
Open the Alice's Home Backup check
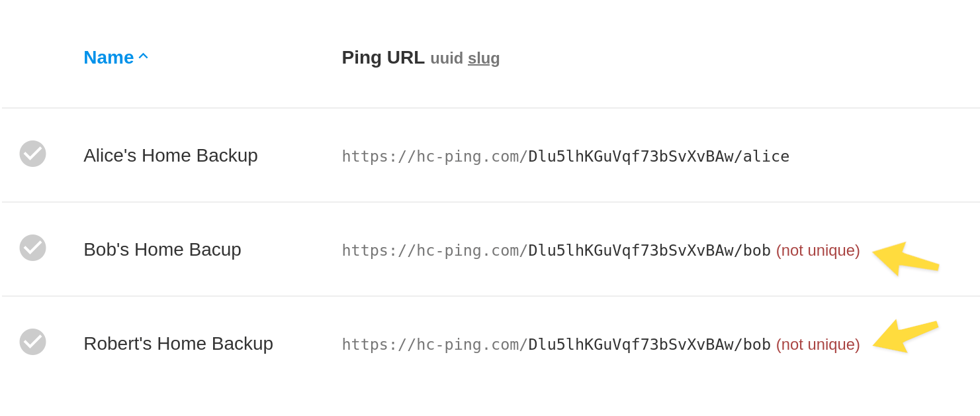pyautogui.click(x=171, y=156)
